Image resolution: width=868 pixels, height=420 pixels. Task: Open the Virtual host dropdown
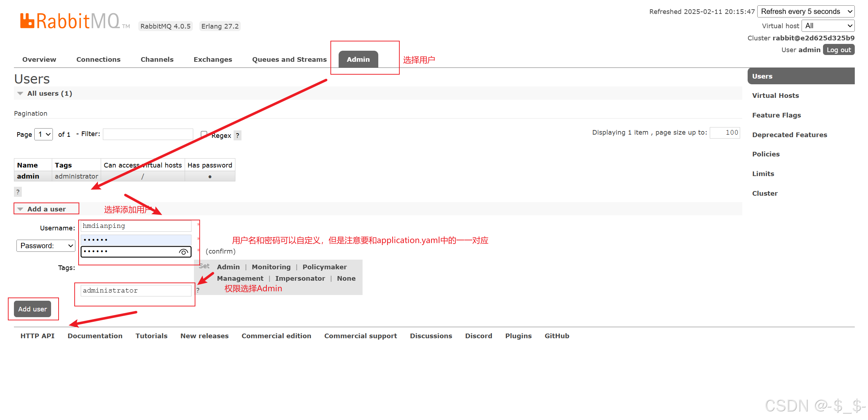[x=828, y=26]
